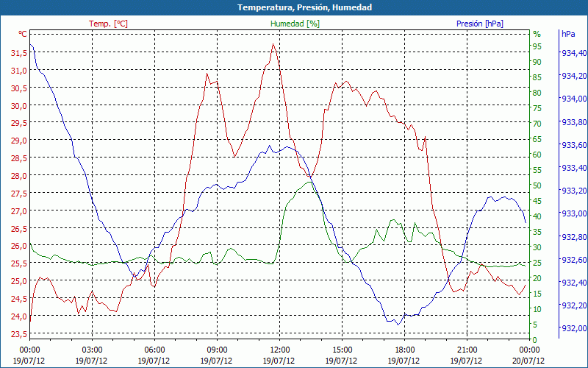Click the '%' unit label on humidity axis
This screenshot has width=588, height=368.
point(537,34)
